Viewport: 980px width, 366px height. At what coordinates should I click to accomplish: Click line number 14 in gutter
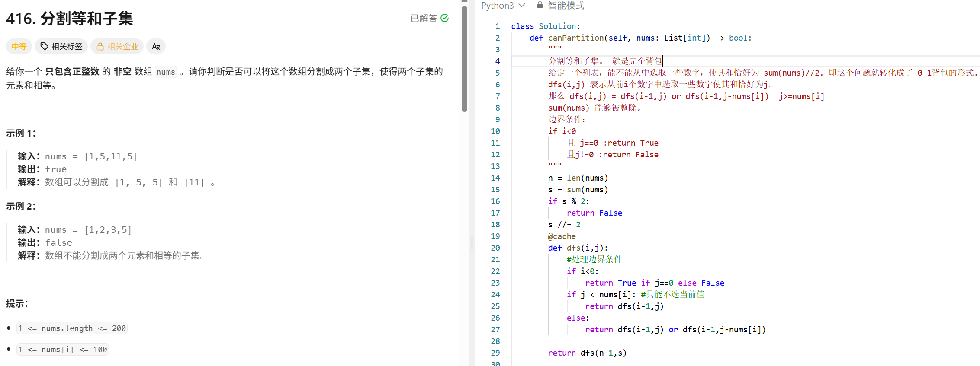coord(495,178)
